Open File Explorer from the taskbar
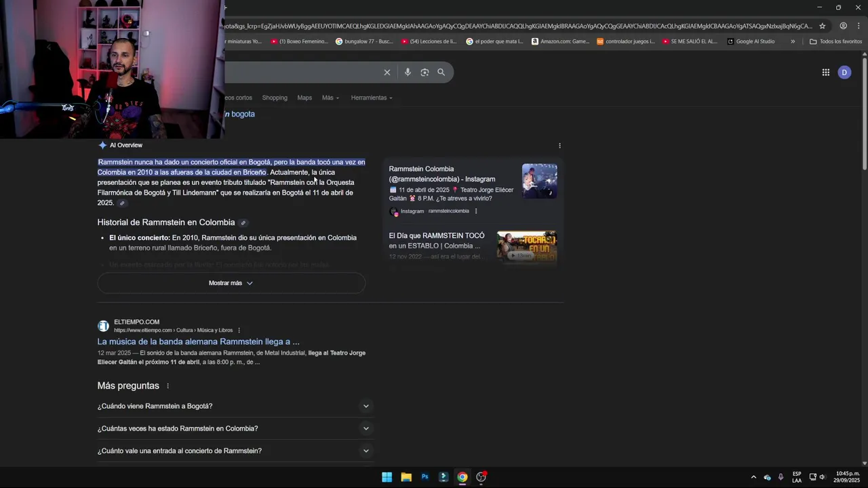The height and width of the screenshot is (488, 868). tap(406, 477)
